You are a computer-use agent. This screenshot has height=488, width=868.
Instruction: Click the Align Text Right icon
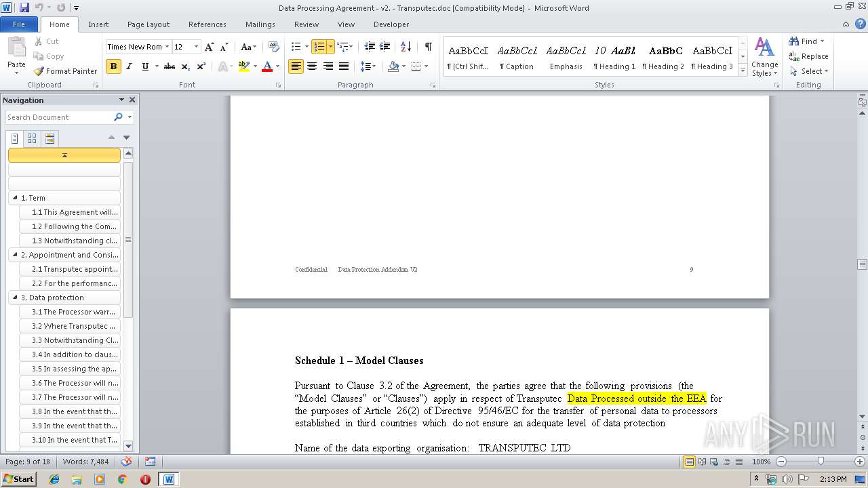click(x=328, y=66)
